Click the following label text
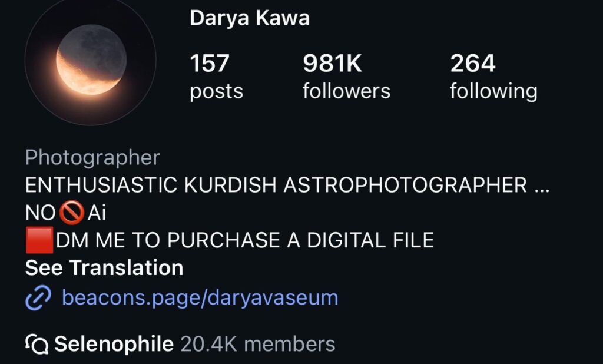This screenshot has width=603, height=364. pyautogui.click(x=493, y=92)
